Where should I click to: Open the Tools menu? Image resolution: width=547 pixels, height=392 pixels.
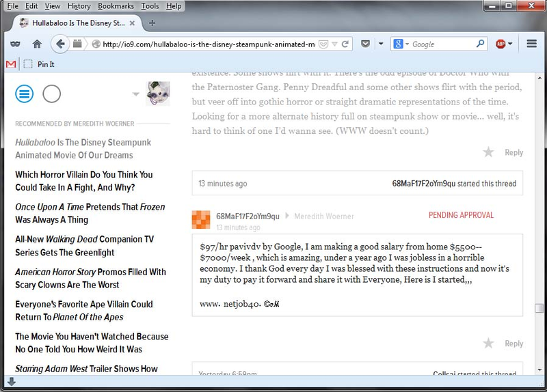coord(150,6)
